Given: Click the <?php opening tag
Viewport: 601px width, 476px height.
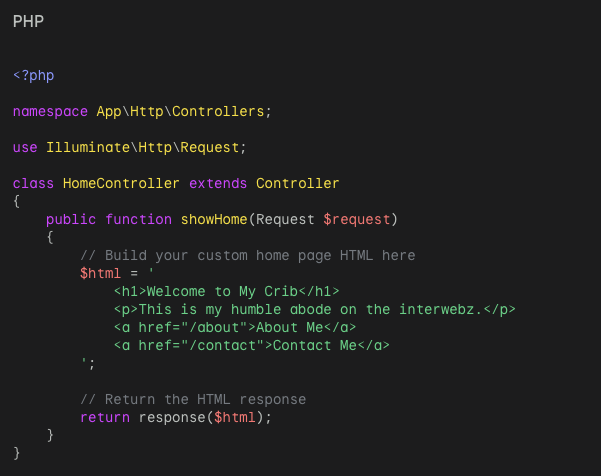Looking at the screenshot, I should pyautogui.click(x=34, y=76).
